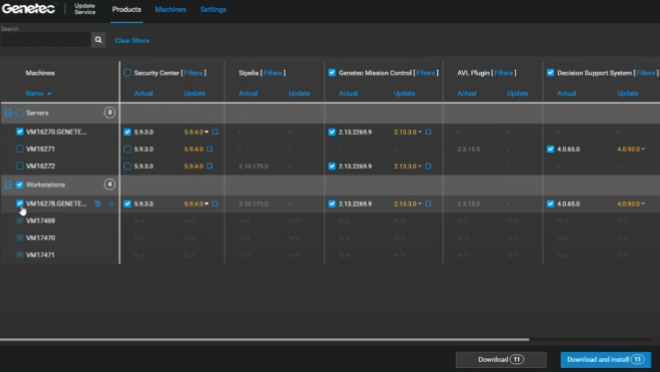This screenshot has width=660, height=372.
Task: Click the Clear filters link
Action: [132, 40]
